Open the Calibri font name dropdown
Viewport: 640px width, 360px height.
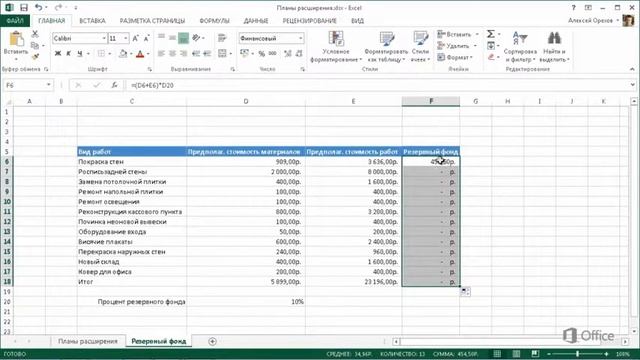tap(104, 38)
